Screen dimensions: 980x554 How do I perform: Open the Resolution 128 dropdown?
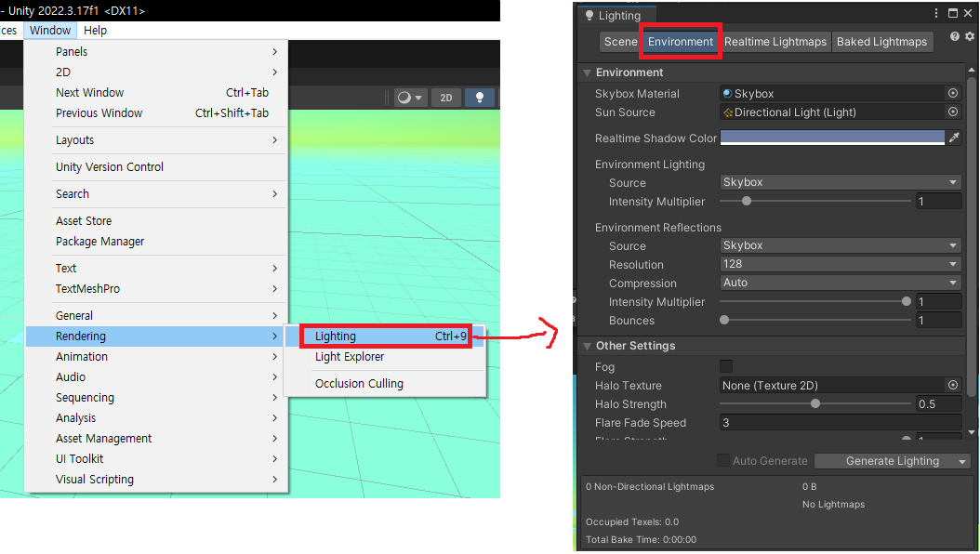click(840, 264)
